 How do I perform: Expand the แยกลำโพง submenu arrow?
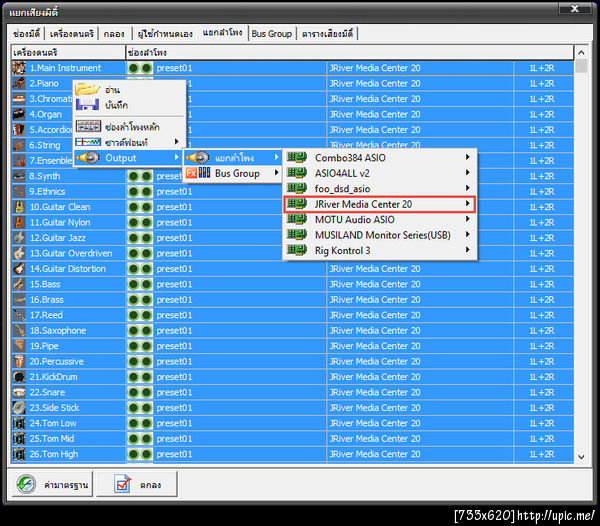pyautogui.click(x=276, y=157)
